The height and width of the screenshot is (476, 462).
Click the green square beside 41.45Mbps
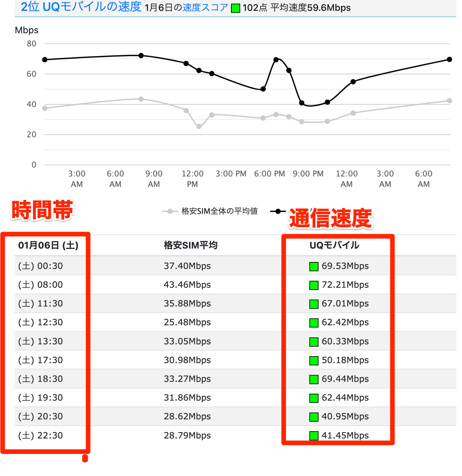314,436
